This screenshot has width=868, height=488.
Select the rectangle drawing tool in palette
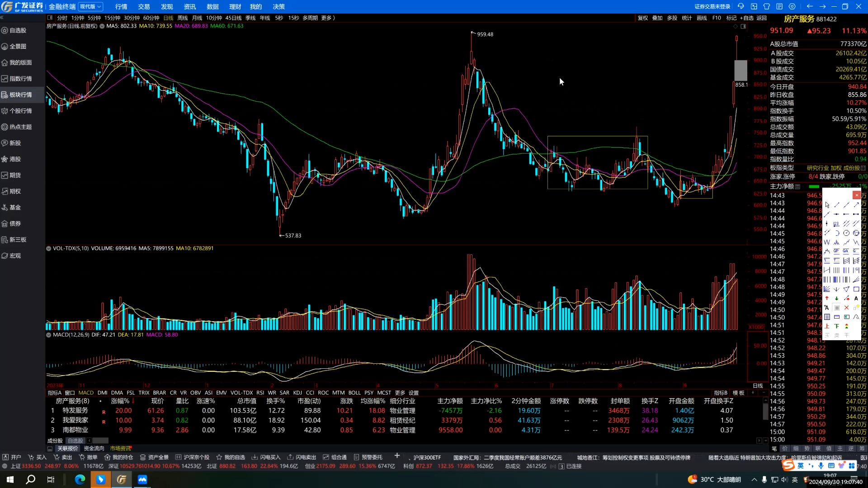(856, 289)
